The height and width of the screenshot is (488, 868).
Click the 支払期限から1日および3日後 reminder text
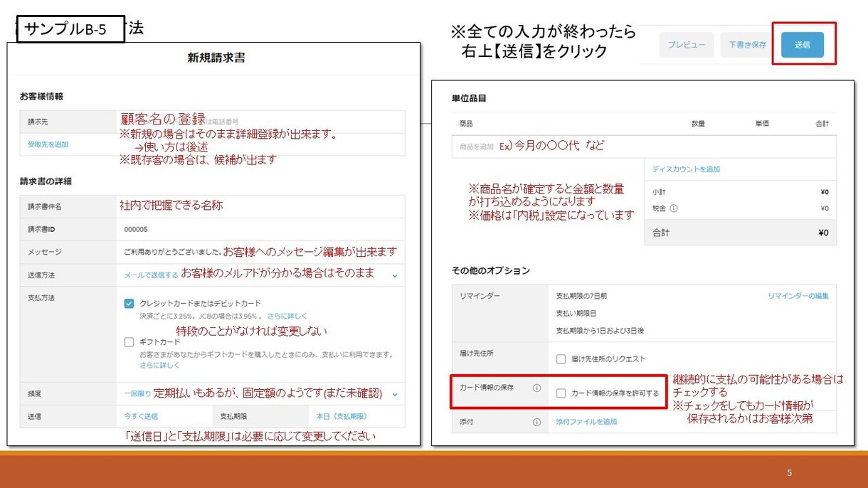coord(600,331)
